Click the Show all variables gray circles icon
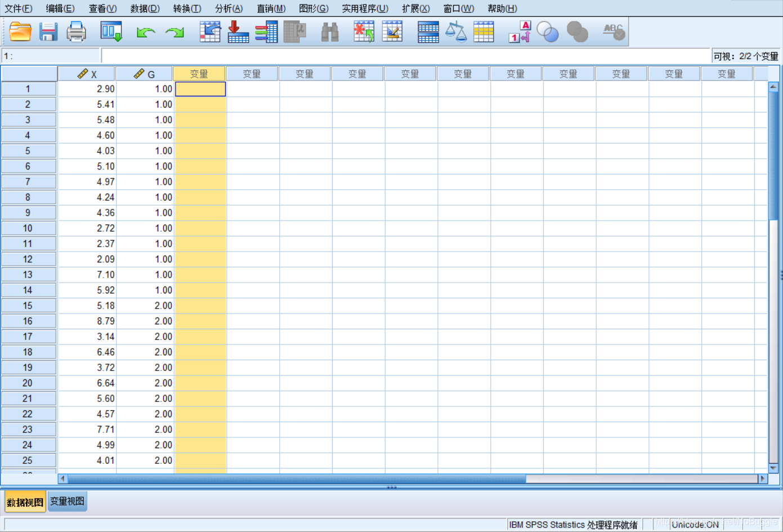The width and height of the screenshot is (783, 532). (577, 32)
